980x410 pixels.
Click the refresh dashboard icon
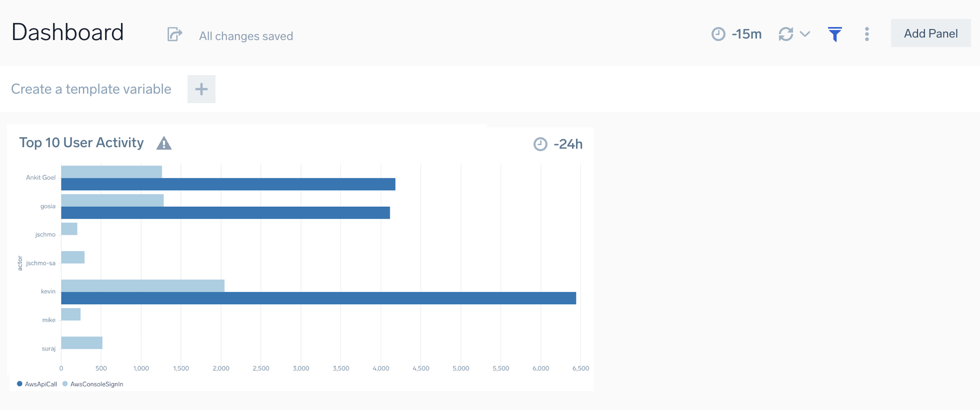click(785, 34)
